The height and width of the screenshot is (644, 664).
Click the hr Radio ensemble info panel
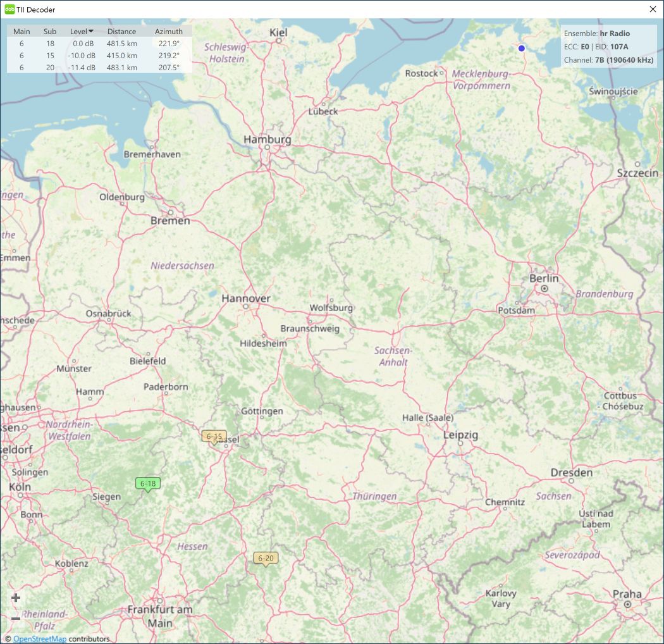pyautogui.click(x=609, y=47)
